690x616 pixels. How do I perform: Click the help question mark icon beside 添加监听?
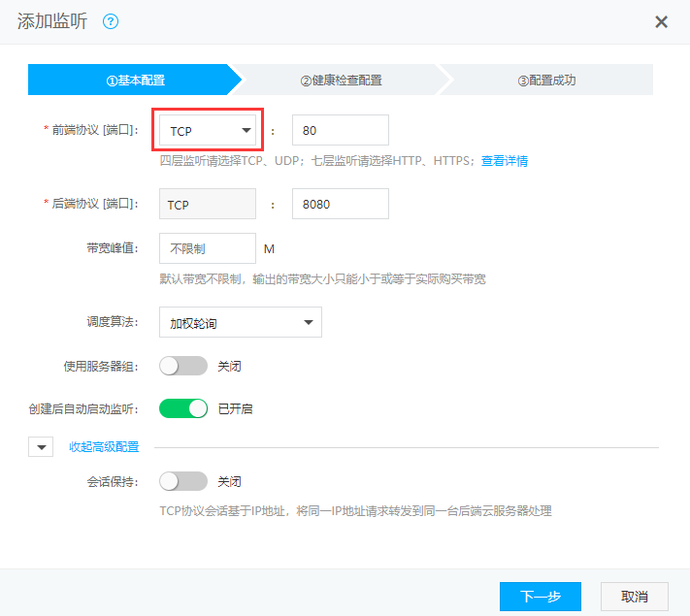point(111,21)
